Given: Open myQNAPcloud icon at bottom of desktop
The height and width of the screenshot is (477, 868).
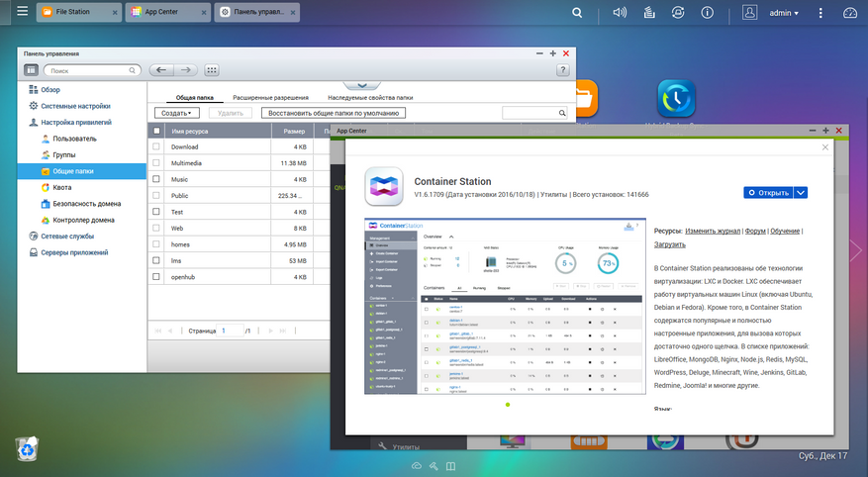Looking at the screenshot, I should (x=417, y=466).
